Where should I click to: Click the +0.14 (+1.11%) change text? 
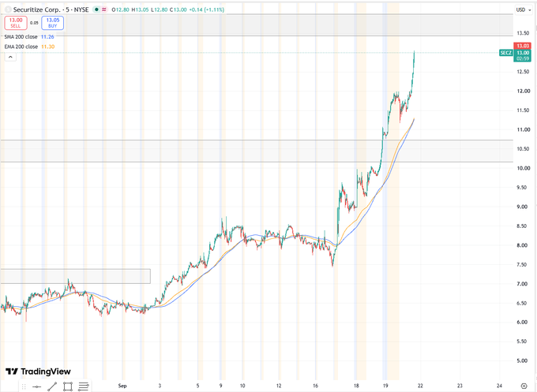[x=207, y=9]
